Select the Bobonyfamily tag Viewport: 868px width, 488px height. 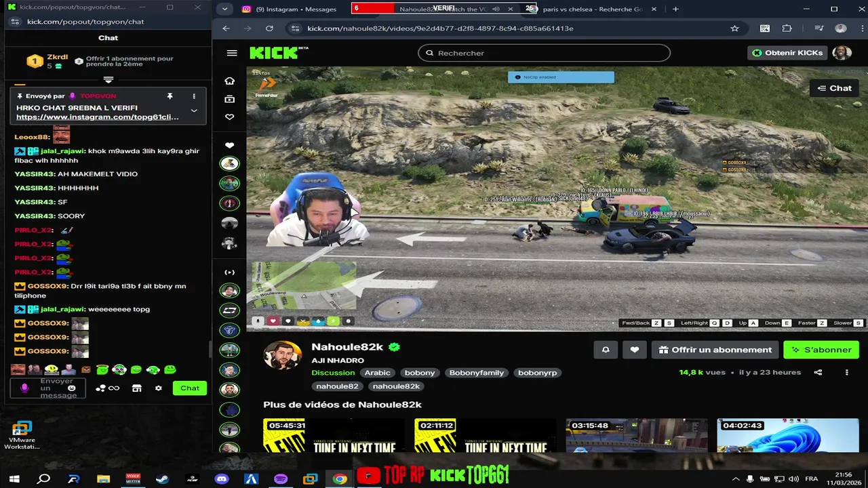click(x=477, y=373)
